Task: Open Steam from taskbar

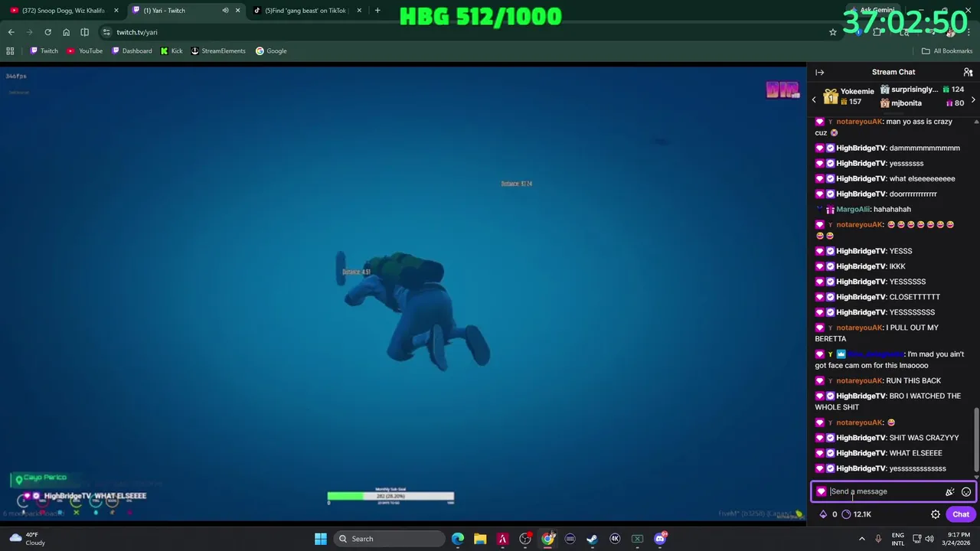Action: coord(592,539)
